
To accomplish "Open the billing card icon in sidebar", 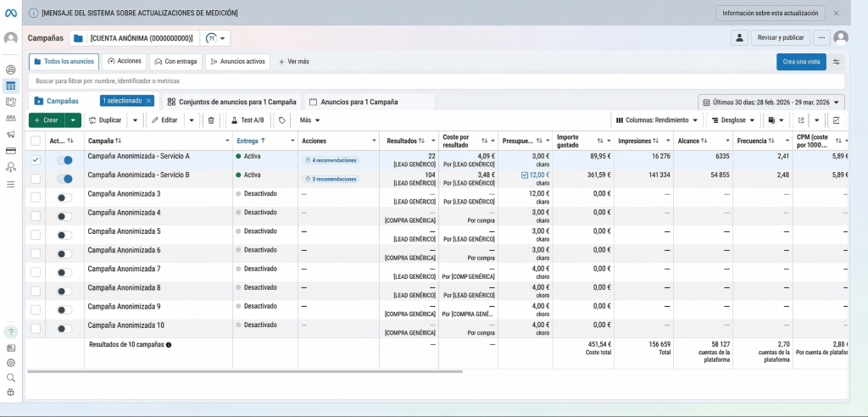I will click(10, 151).
